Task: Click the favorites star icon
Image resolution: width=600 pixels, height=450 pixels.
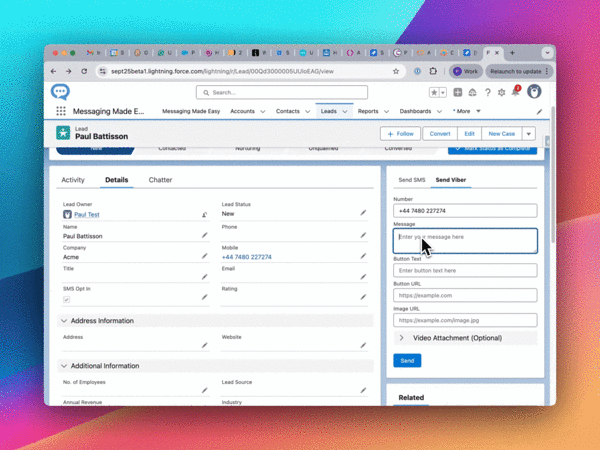Action: (x=433, y=92)
